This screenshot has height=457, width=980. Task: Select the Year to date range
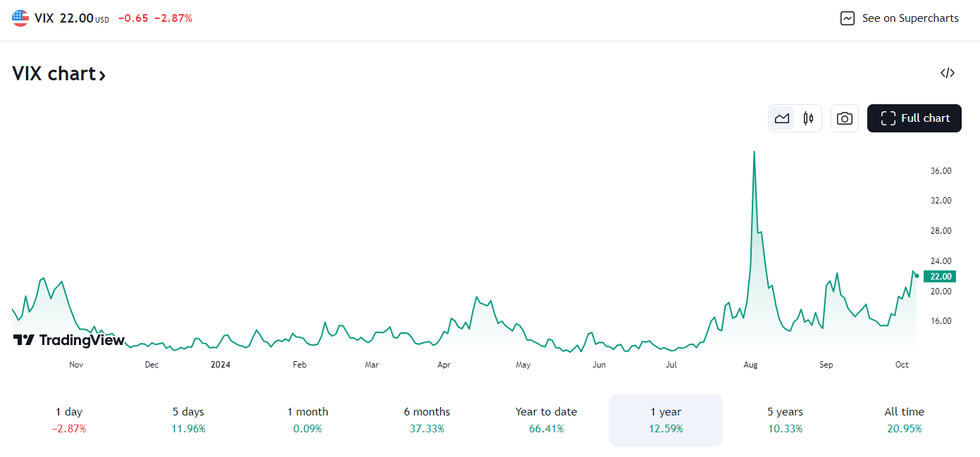pos(546,419)
